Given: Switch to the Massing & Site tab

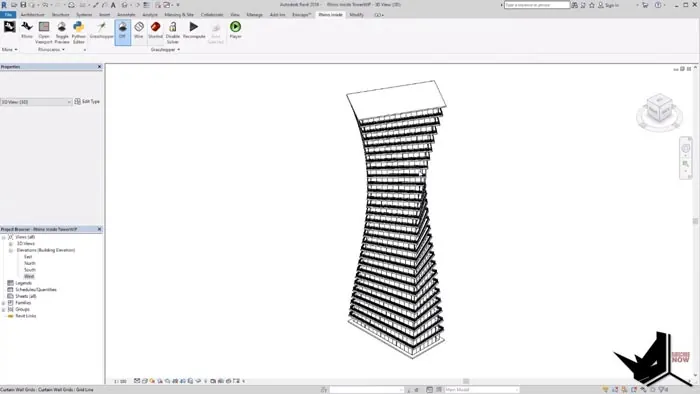Looking at the screenshot, I should coord(179,15).
